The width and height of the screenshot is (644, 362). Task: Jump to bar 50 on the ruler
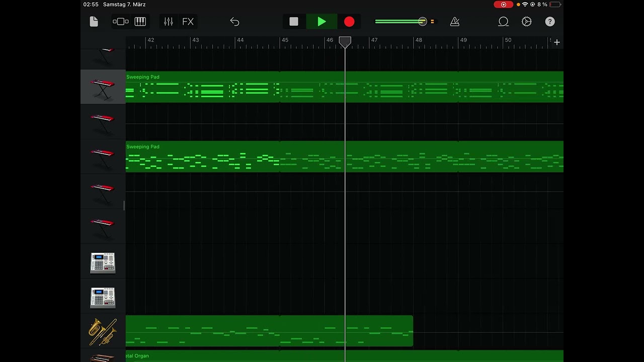tap(508, 40)
